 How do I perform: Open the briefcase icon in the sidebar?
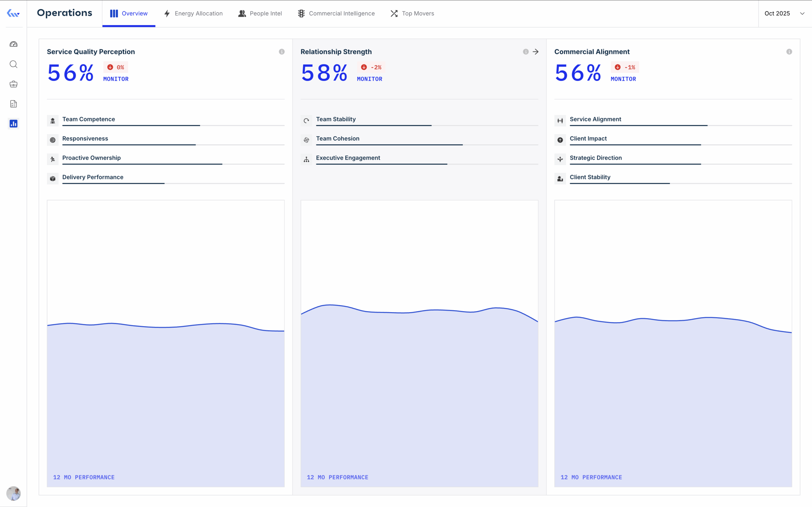13,84
